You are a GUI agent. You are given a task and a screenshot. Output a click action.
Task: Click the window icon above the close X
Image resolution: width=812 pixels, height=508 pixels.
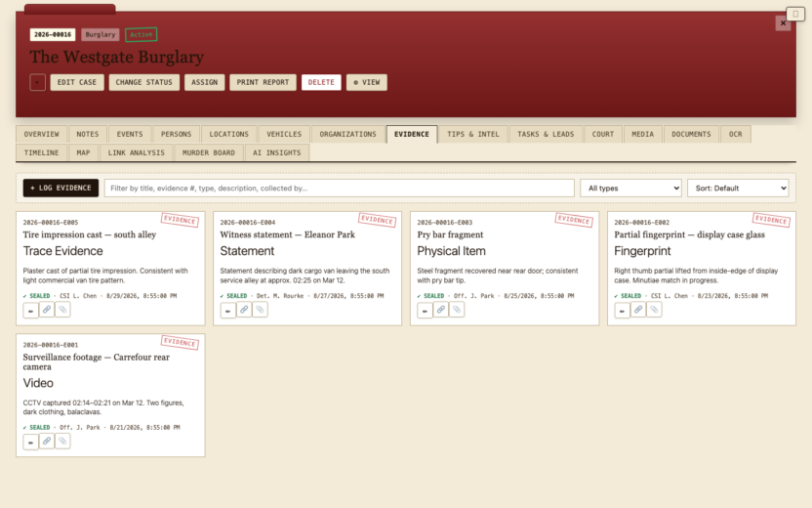(795, 14)
